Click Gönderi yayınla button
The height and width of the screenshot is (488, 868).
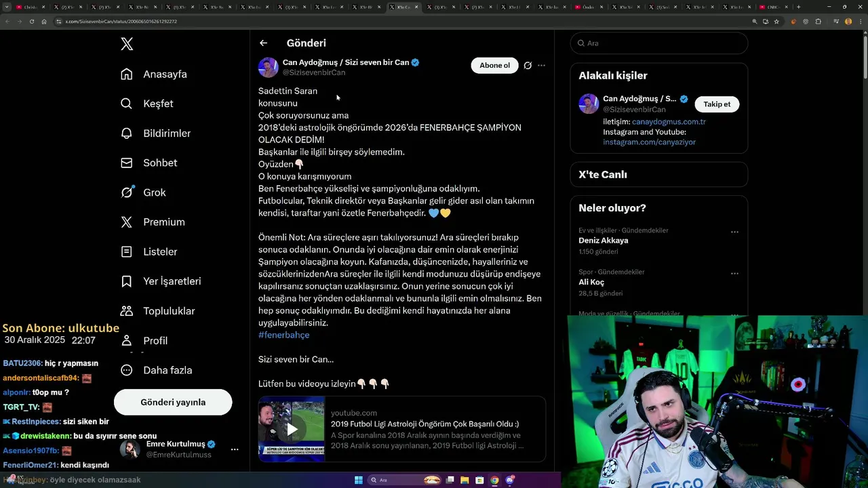point(173,402)
